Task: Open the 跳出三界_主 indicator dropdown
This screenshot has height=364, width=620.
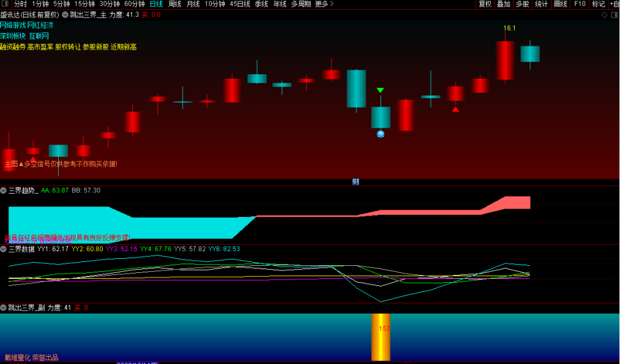Action: (65, 14)
